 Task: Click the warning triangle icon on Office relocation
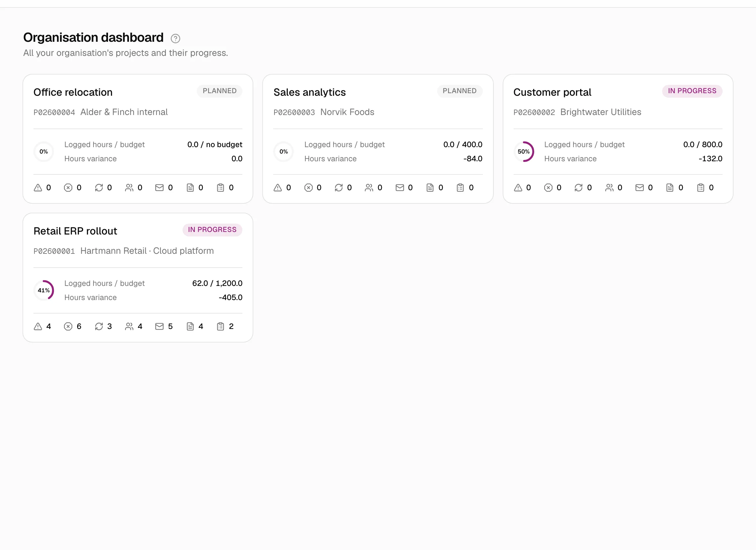pyautogui.click(x=38, y=188)
